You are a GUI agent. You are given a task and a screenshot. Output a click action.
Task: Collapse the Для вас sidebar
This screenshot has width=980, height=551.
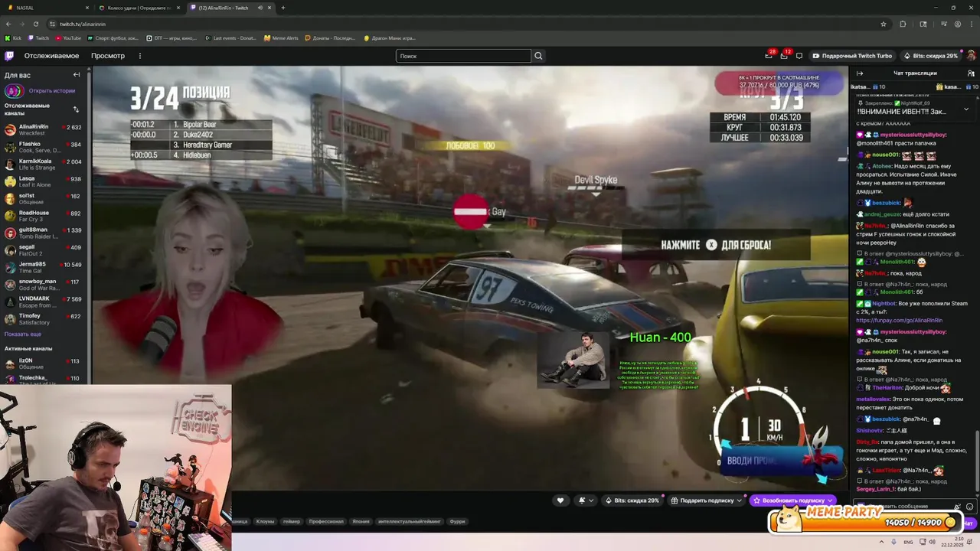click(x=77, y=75)
